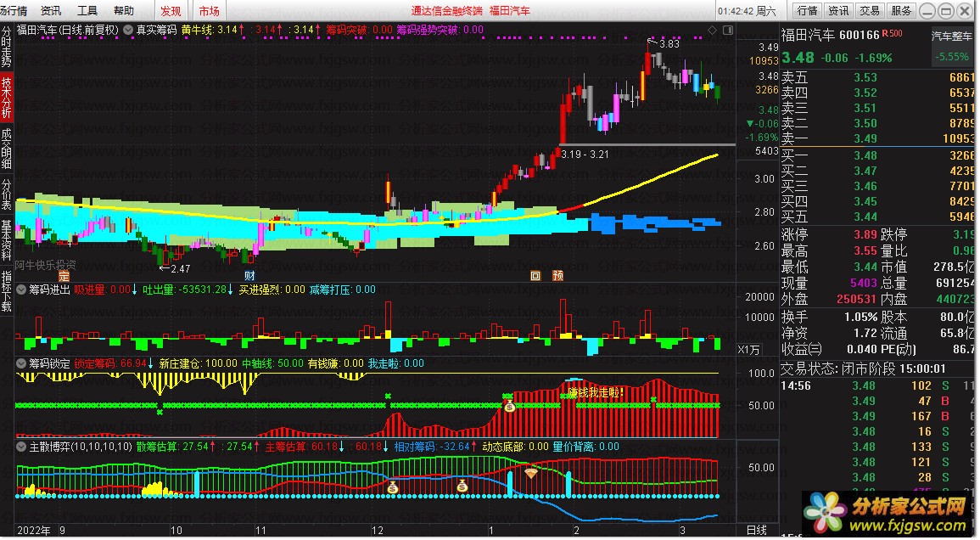Screen dimensions: 980x540
Task: Click the orange diamond marker in 主散博弈 panel
Action: 530,473
